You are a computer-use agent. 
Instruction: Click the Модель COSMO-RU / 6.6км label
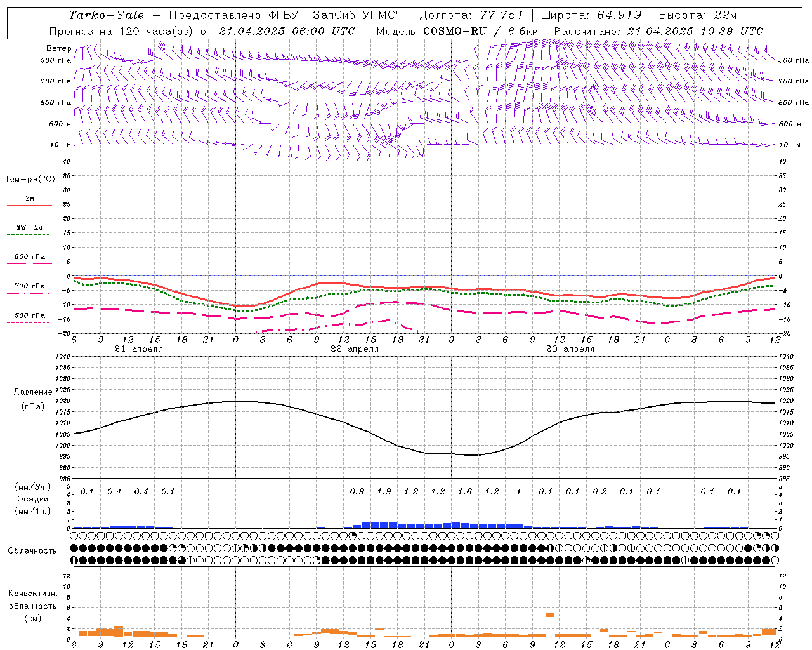pos(457,31)
